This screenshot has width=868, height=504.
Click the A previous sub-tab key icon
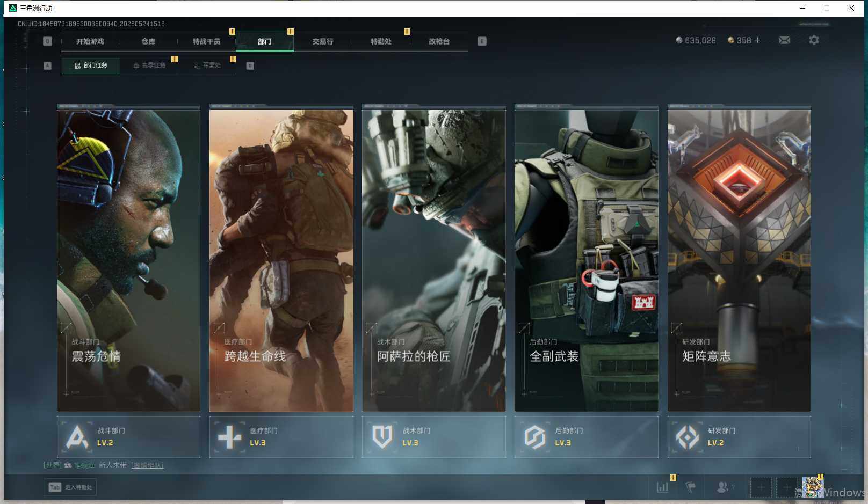47,65
